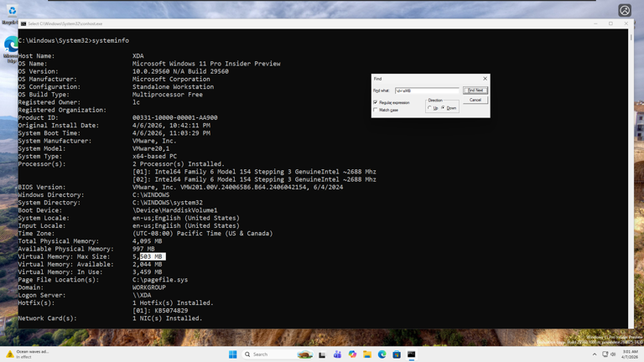Select the Up direction radio button
The width and height of the screenshot is (644, 362).
[429, 108]
